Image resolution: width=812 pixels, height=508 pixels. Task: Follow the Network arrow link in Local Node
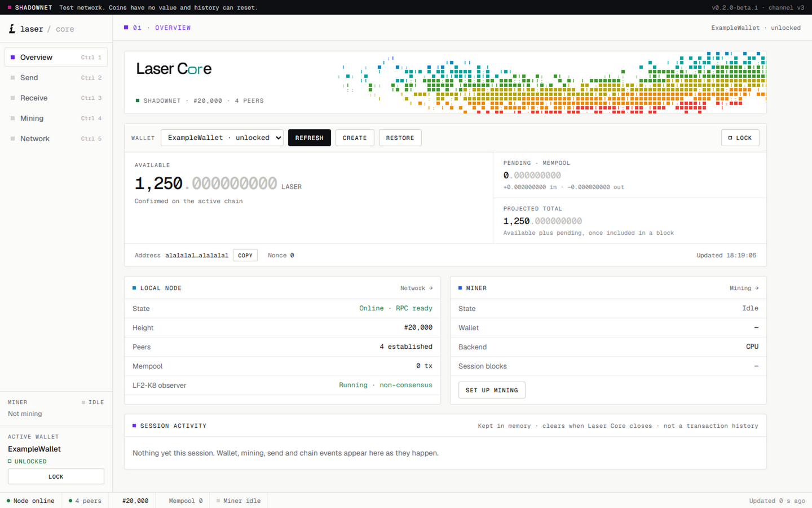[417, 288]
